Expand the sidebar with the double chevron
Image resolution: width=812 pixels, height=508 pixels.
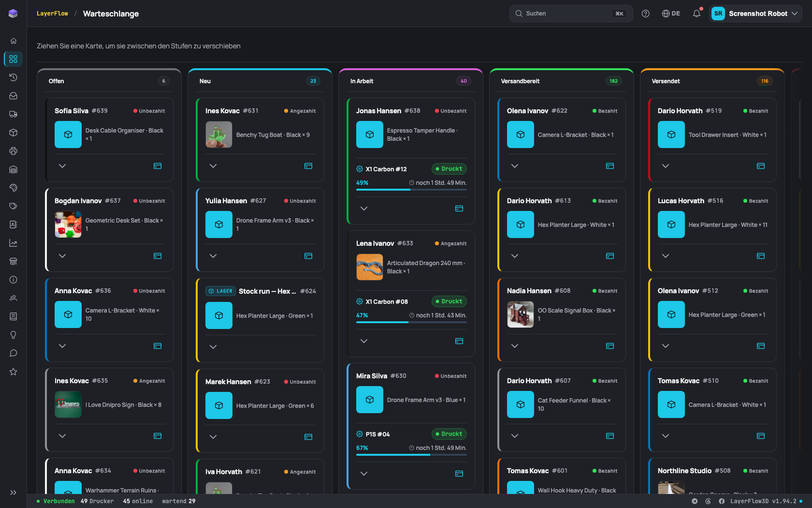pos(14,493)
